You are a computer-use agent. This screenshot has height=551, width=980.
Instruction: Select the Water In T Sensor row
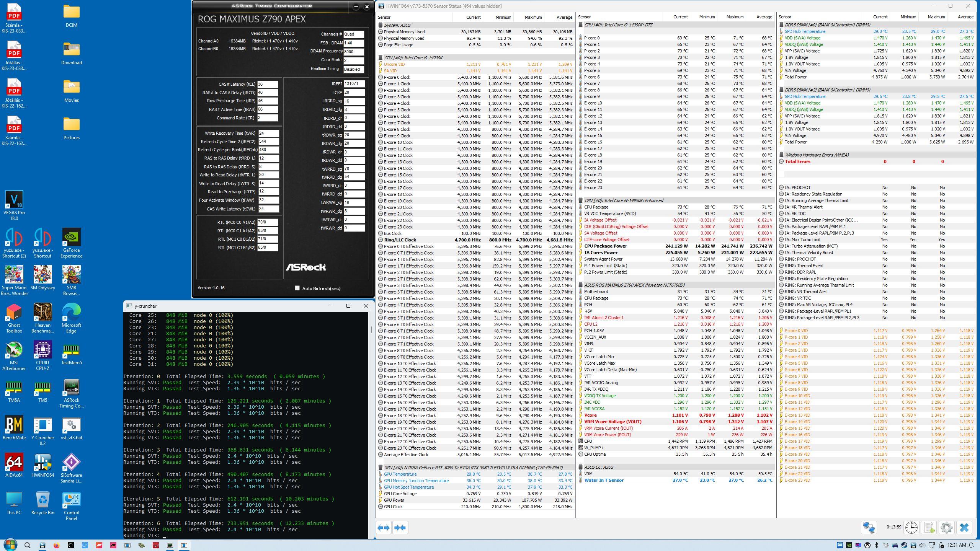676,480
